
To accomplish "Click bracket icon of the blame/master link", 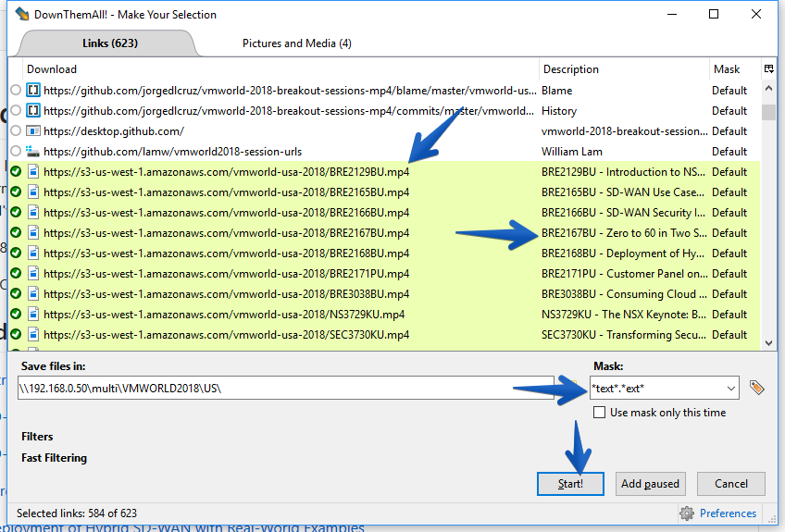I will (x=33, y=90).
